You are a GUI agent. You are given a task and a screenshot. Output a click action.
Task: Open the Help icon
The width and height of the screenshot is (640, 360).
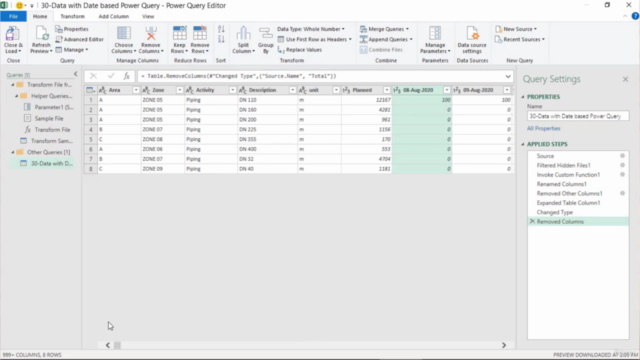click(635, 16)
